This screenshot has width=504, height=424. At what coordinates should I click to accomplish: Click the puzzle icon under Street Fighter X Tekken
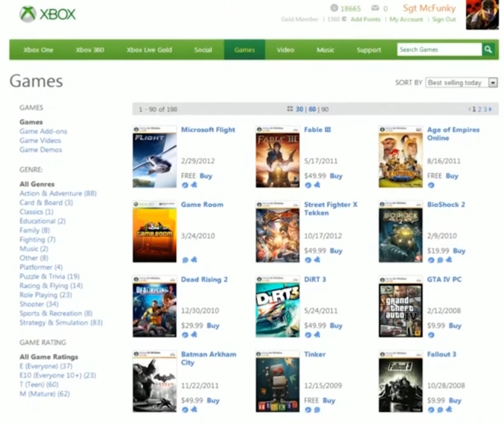(317, 259)
